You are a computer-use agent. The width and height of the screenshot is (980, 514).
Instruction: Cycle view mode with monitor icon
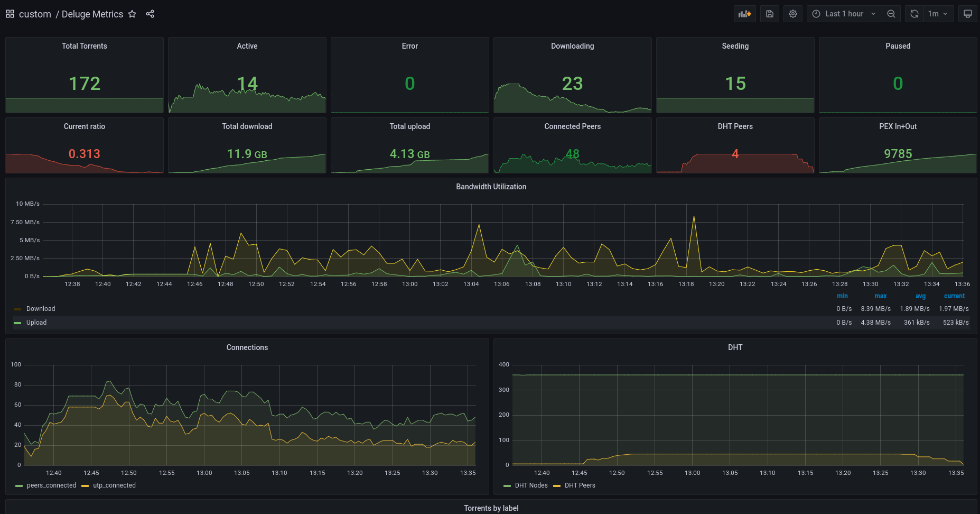coord(968,14)
